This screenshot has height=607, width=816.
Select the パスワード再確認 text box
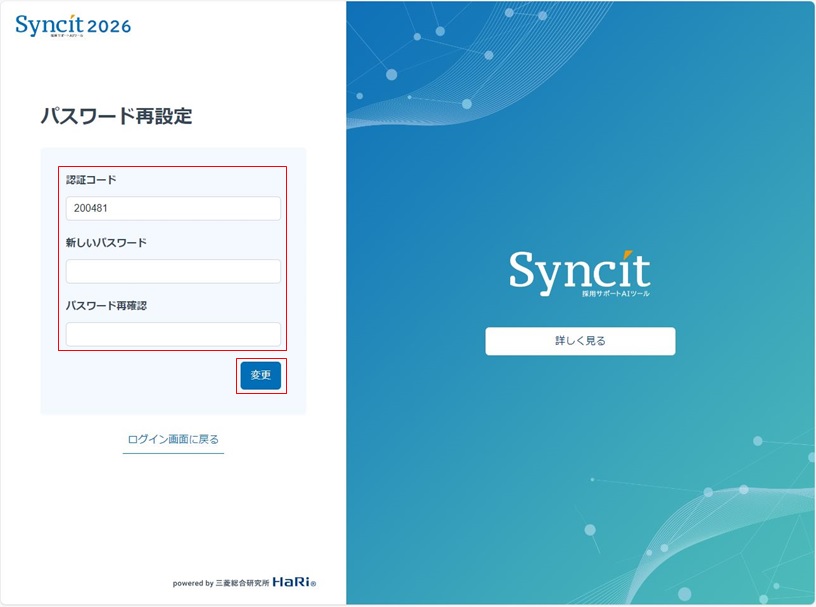[x=172, y=333]
